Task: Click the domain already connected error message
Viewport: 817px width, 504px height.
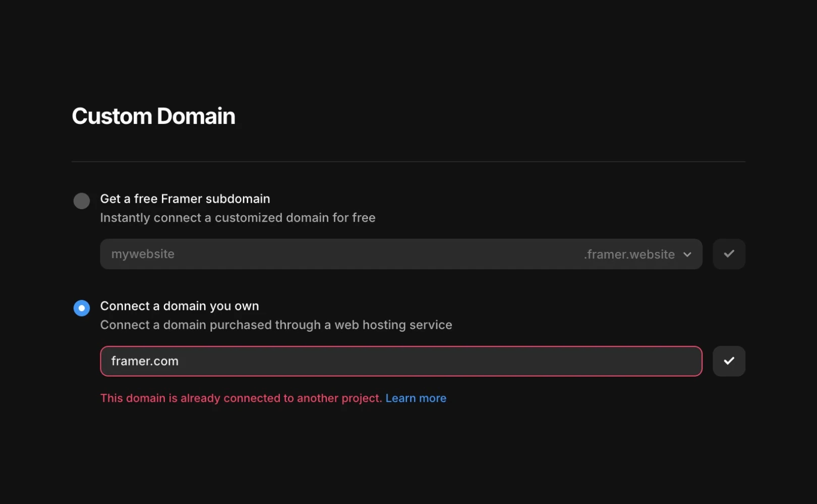Action: 241,398
